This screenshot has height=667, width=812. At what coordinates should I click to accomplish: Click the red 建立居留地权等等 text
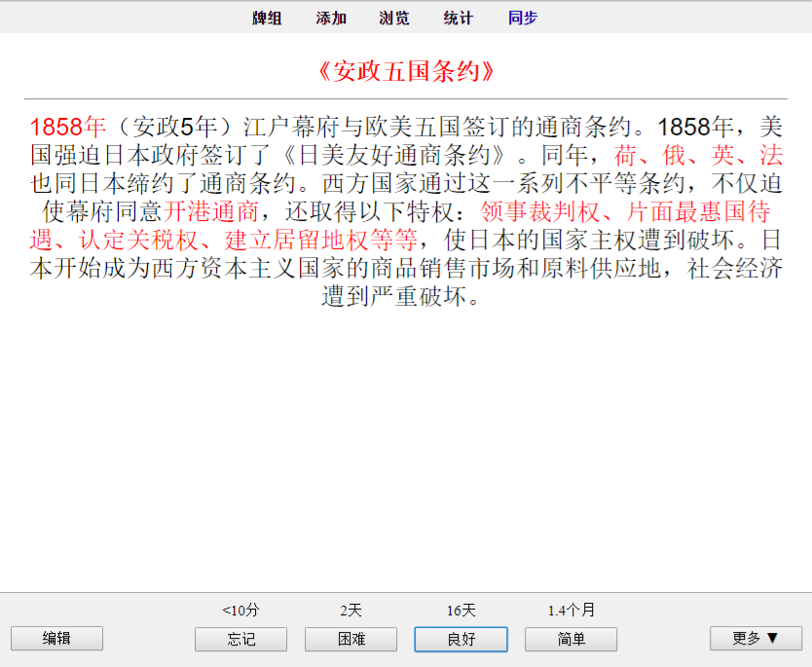(x=321, y=240)
